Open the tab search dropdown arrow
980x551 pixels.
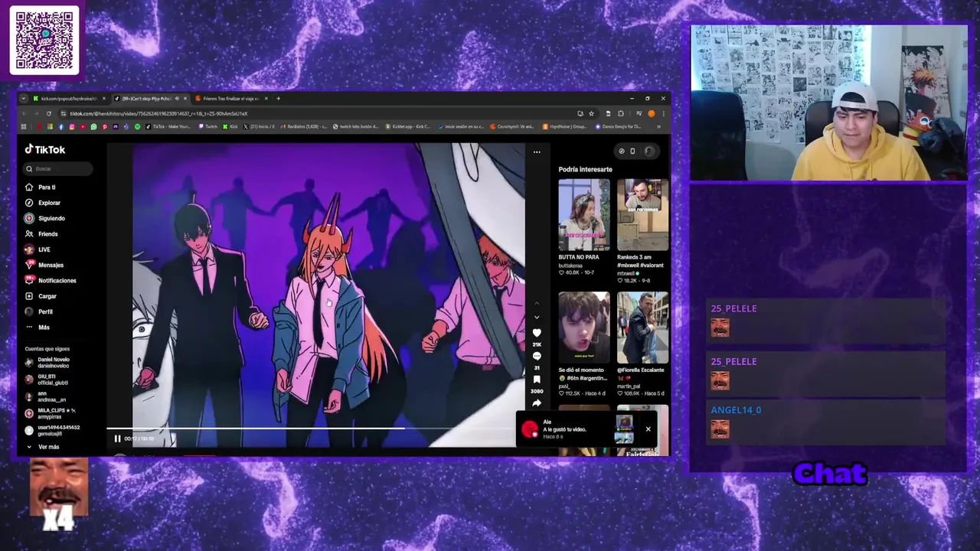pyautogui.click(x=24, y=99)
